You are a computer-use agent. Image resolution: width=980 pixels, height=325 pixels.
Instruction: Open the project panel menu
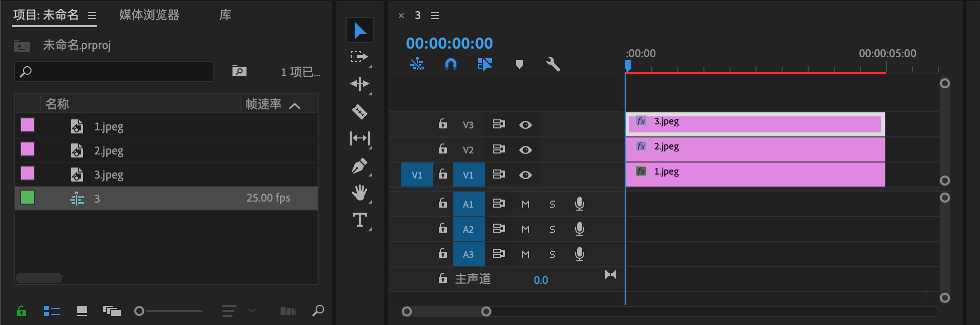point(92,16)
